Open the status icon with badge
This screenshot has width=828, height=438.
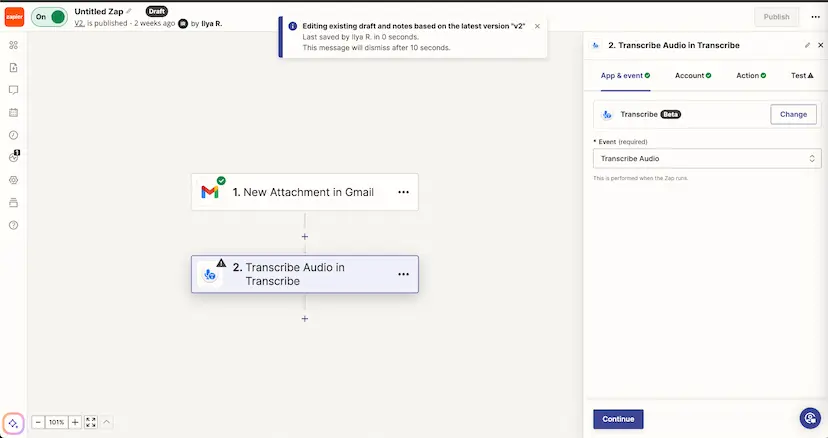point(14,157)
